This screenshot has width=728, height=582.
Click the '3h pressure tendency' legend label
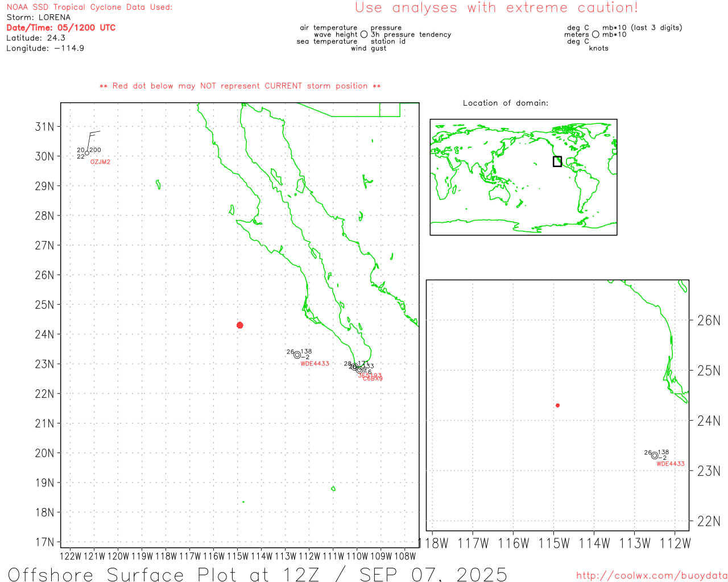tap(411, 35)
